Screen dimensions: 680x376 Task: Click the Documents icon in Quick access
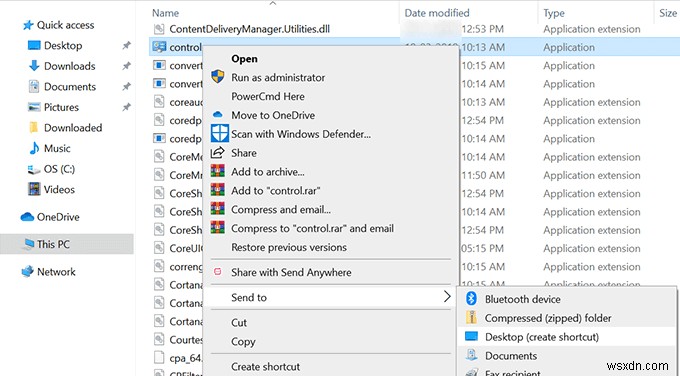point(34,87)
